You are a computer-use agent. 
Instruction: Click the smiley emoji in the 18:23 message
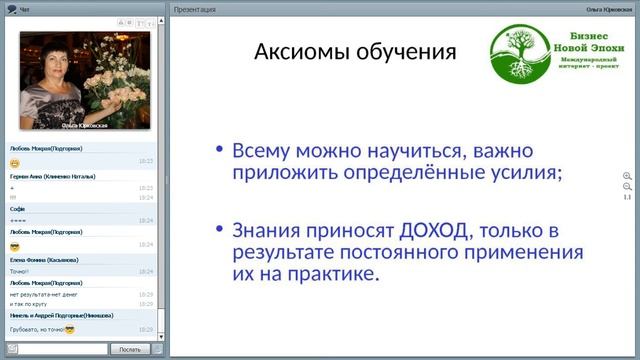[x=15, y=163]
